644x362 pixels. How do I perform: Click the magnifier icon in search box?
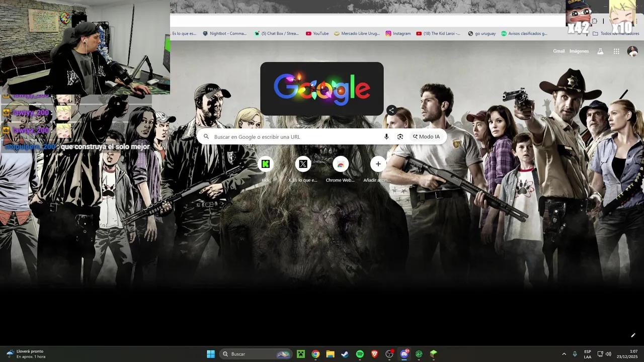[206, 137]
